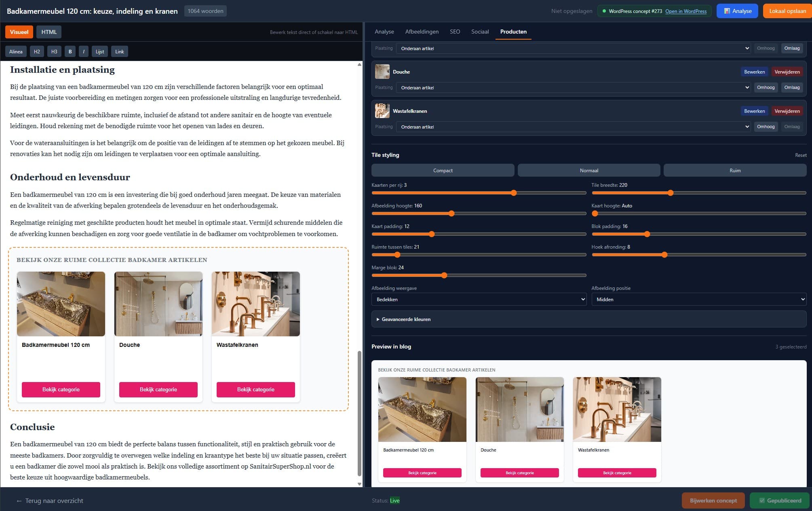Click the Gepubliceerd button

(780, 500)
